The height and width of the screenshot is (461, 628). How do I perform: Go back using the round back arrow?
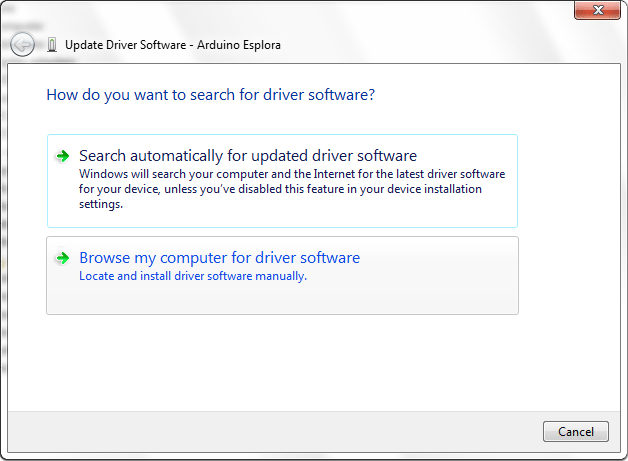tap(22, 44)
